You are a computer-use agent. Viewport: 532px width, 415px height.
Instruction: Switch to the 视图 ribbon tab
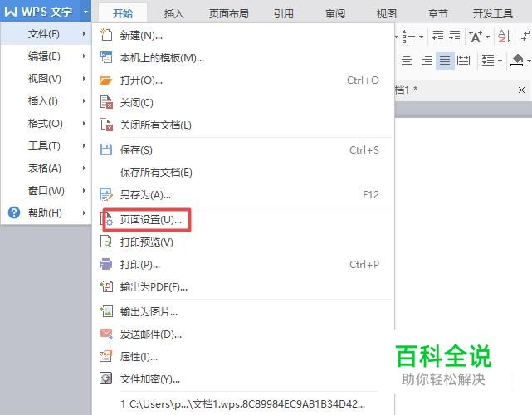(387, 13)
